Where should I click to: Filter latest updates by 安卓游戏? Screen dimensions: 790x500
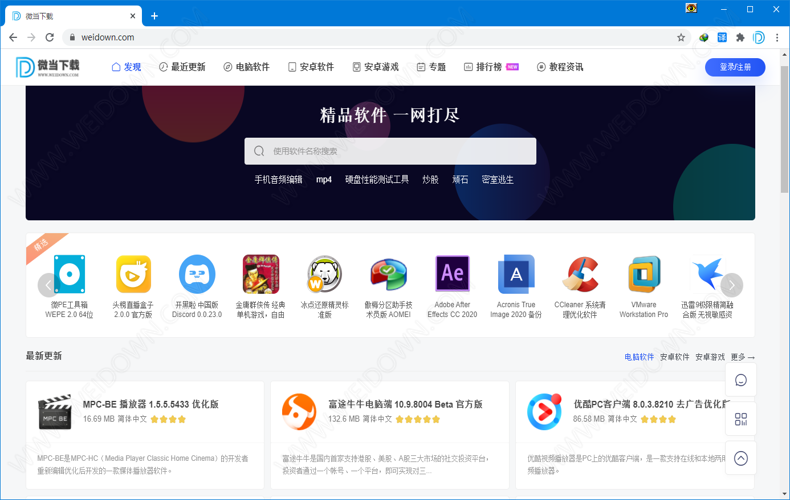[710, 357]
